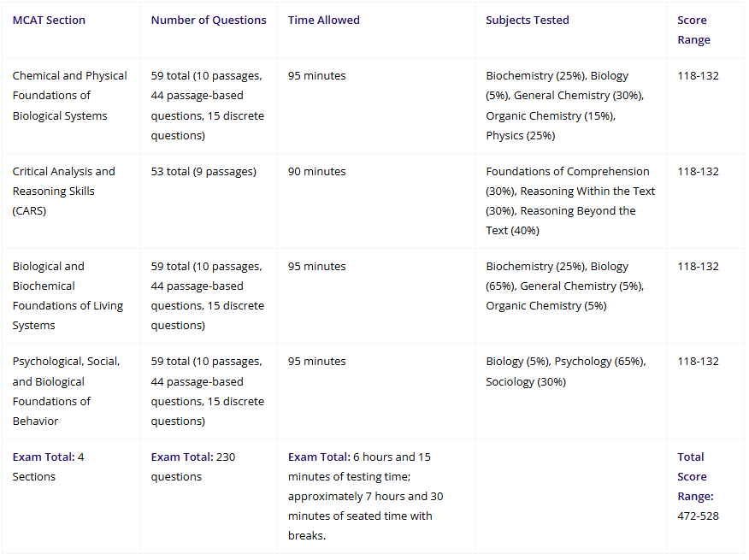
Task: Click 95 minutes in the first row
Action: [316, 76]
